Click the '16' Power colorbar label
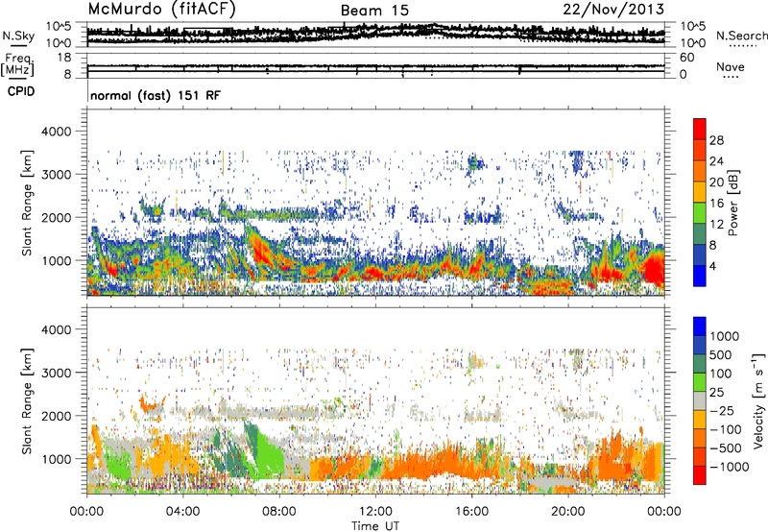Image resolution: width=768 pixels, height=532 pixels. [x=716, y=204]
